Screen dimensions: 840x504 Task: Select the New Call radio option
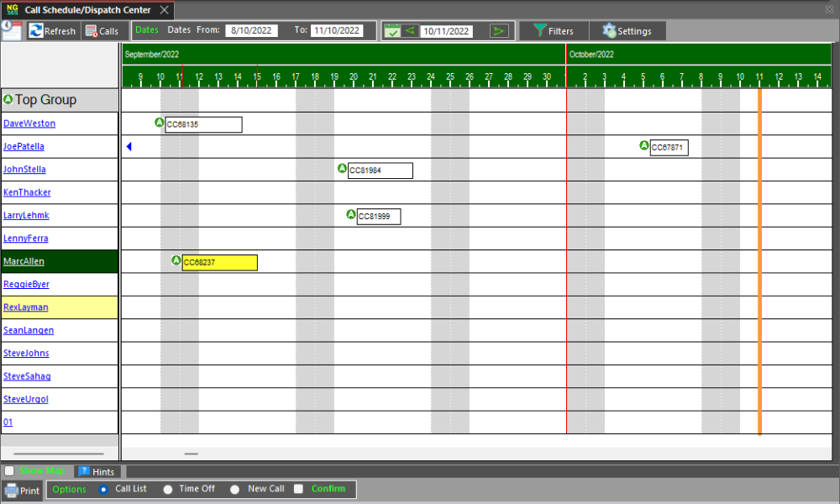pyautogui.click(x=235, y=489)
